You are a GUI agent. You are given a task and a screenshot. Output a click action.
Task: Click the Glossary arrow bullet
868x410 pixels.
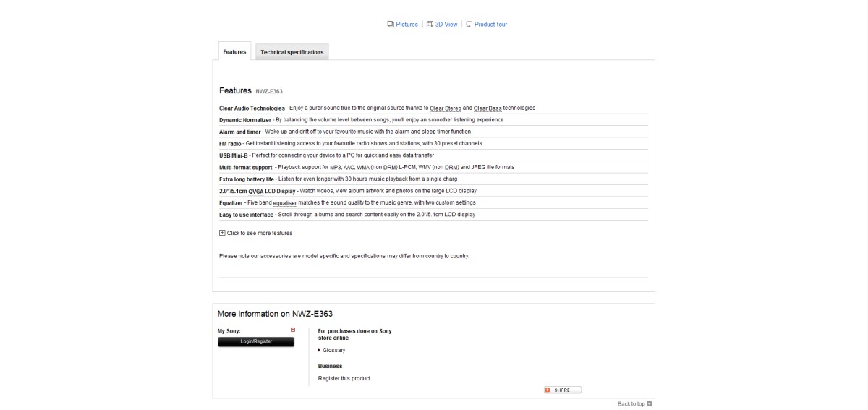click(319, 350)
